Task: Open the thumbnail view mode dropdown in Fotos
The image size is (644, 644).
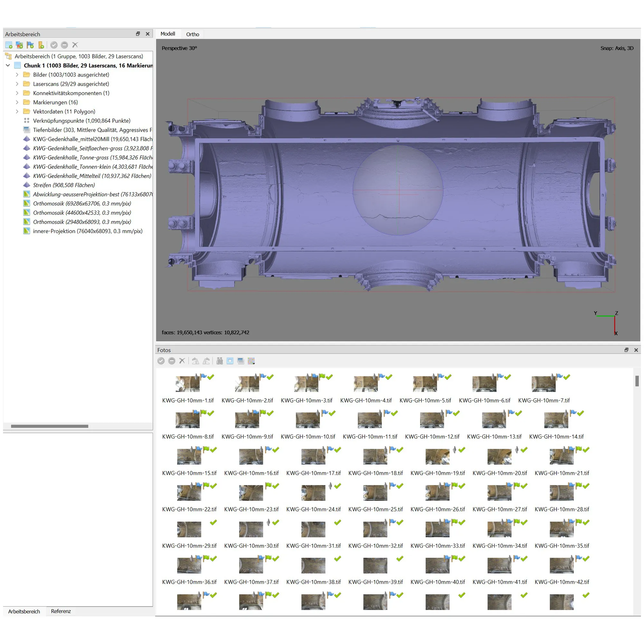Action: (x=251, y=361)
